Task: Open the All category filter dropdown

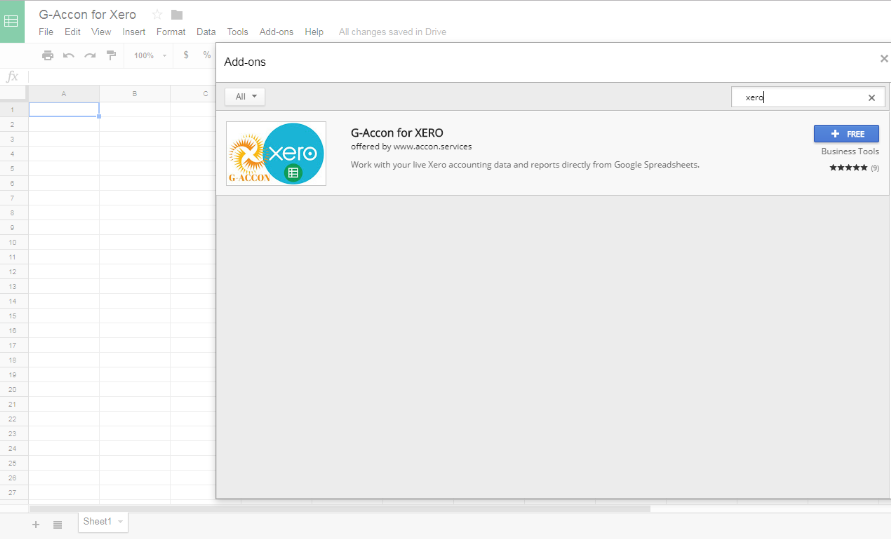Action: pos(245,97)
